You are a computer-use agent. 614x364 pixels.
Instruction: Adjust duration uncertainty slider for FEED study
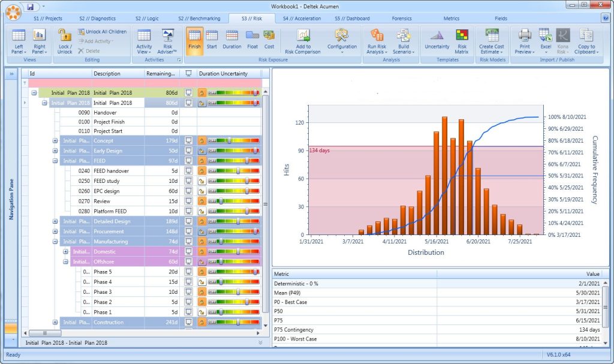click(234, 181)
